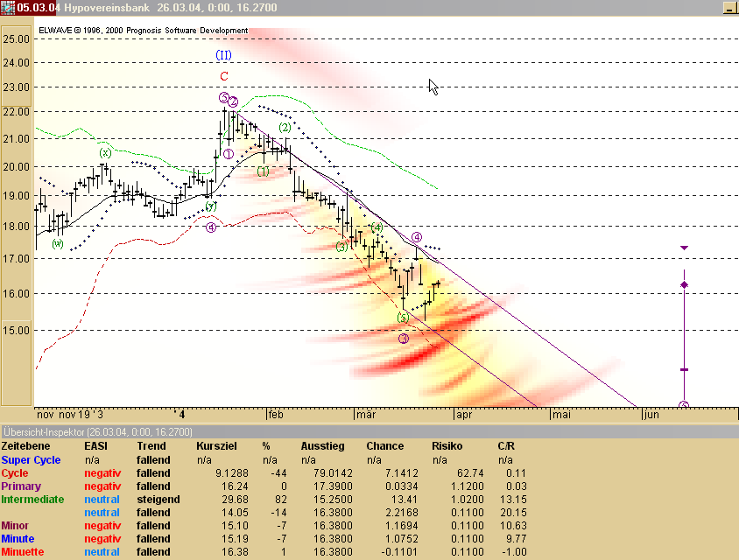Viewport: 739px width, 560px height.
Task: Select green (2) wave label near 21.50
Action: pos(285,128)
